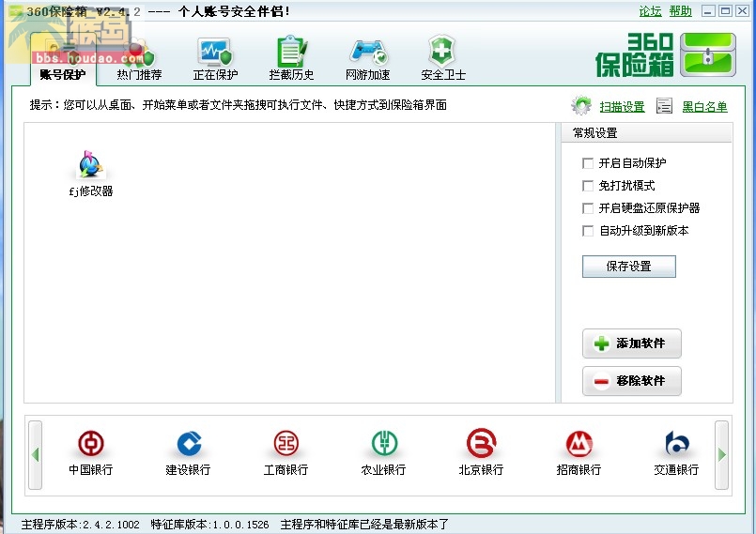Click the 北京银行 bank icon
Image resolution: width=756 pixels, height=534 pixels.
click(x=481, y=452)
